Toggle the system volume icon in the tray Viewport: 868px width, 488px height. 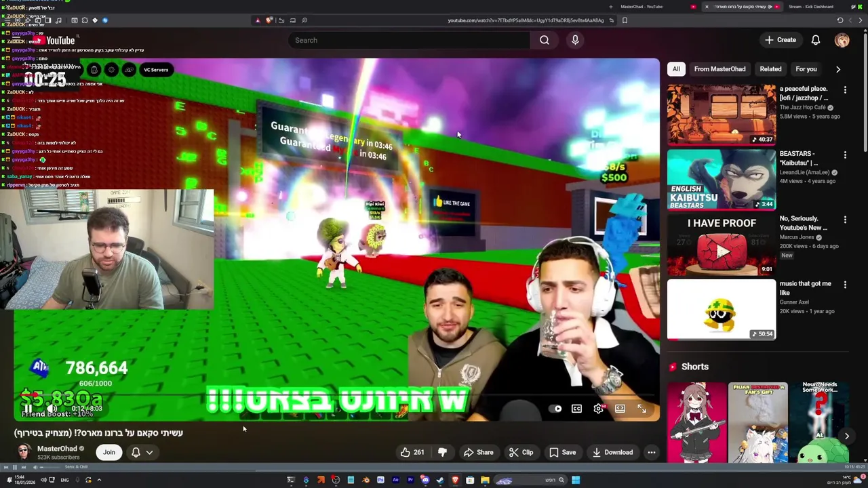(x=43, y=480)
